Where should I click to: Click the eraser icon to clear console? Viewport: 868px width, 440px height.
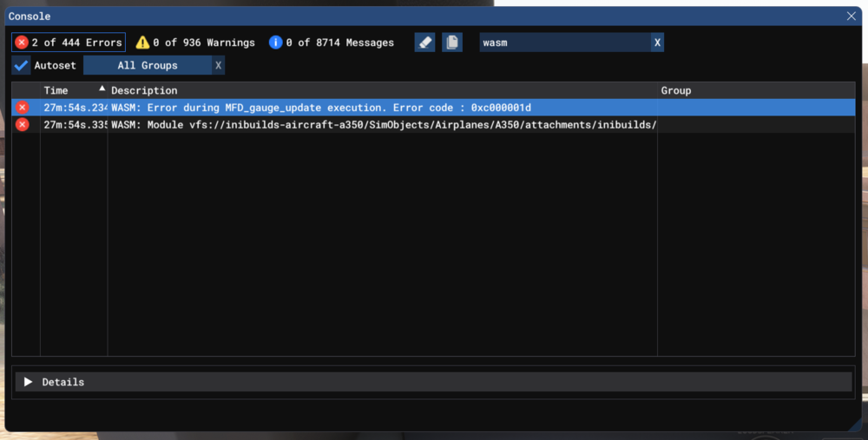[x=424, y=43]
